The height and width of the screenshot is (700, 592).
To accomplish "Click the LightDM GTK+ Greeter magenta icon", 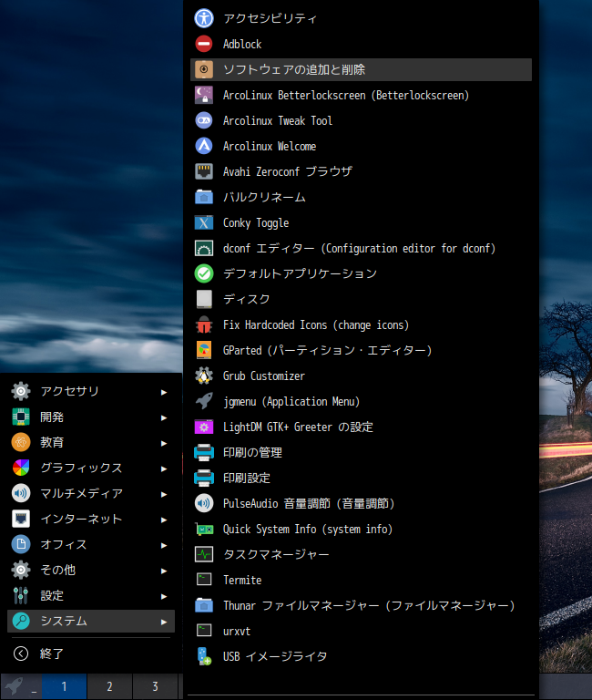I will [204, 427].
